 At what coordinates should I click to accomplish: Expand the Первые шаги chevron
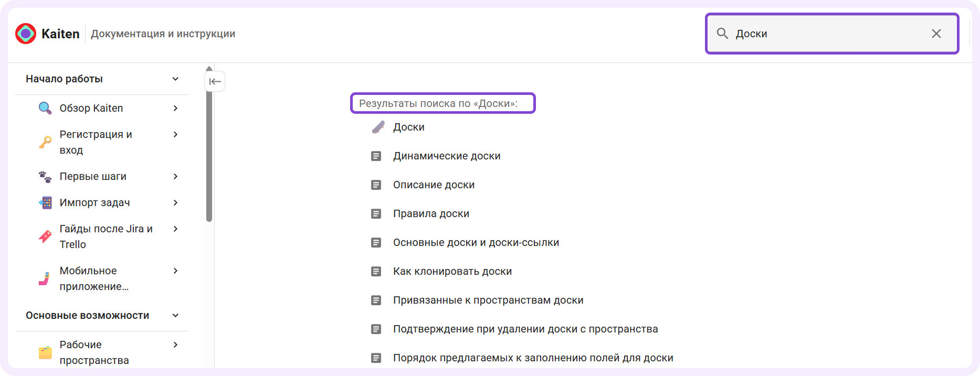pos(175,176)
